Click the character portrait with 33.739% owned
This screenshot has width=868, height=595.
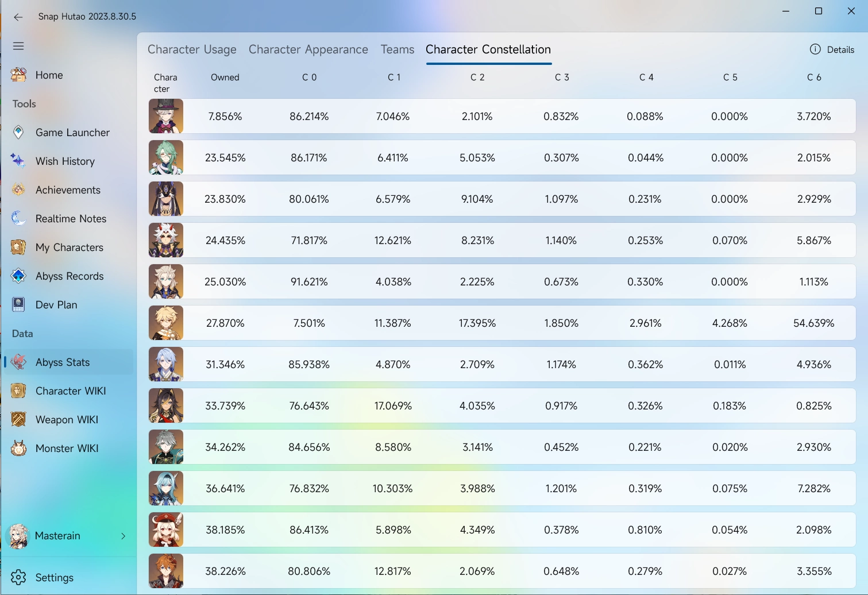pos(166,405)
